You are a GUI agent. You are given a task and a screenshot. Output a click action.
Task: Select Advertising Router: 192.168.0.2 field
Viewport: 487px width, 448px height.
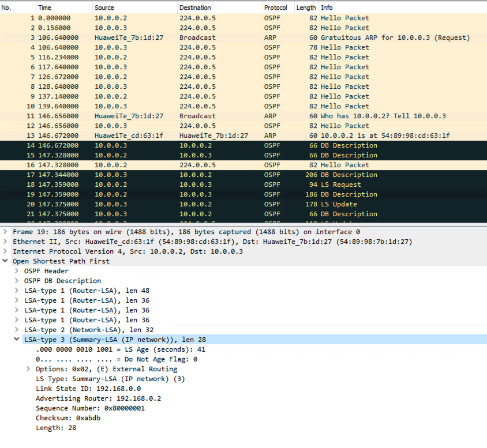point(99,398)
